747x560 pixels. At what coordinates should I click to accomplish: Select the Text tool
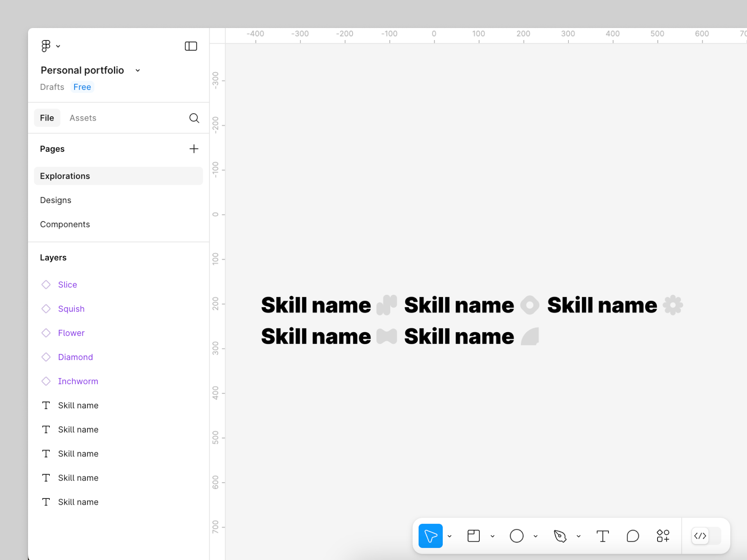pyautogui.click(x=603, y=536)
